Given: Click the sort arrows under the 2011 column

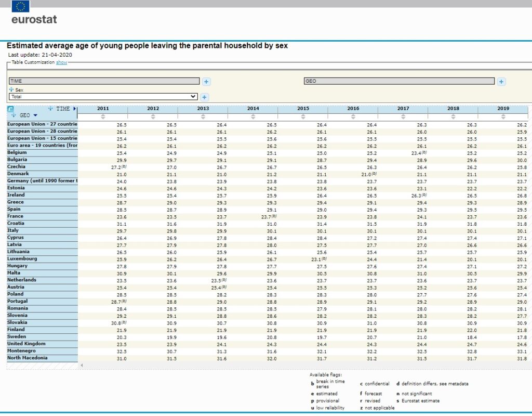Looking at the screenshot, I should 103,116.
